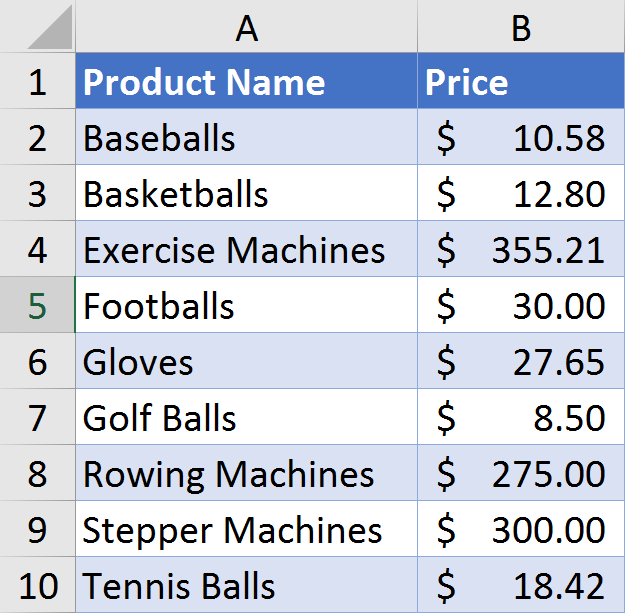Select the Golf Balls cell
The height and width of the screenshot is (613, 625).
pos(246,418)
